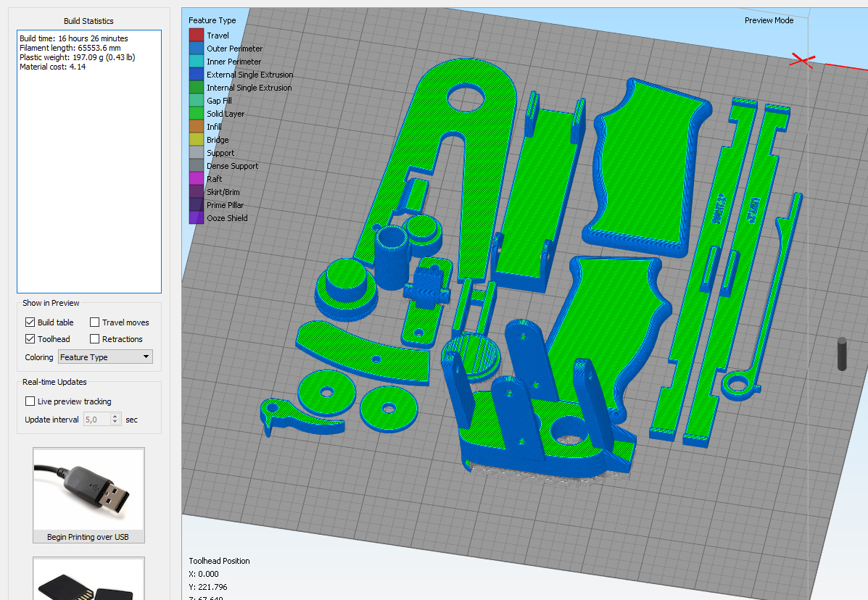Click the SD card image button

coord(88,579)
